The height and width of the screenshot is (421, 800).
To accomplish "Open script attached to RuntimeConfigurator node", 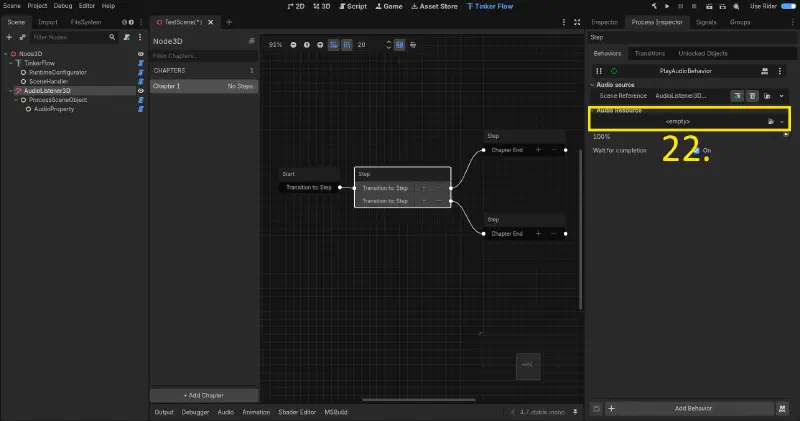I will [141, 72].
